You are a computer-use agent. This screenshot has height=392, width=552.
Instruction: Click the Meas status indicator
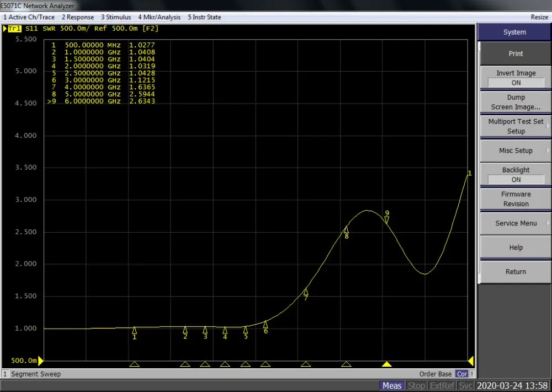point(392,386)
